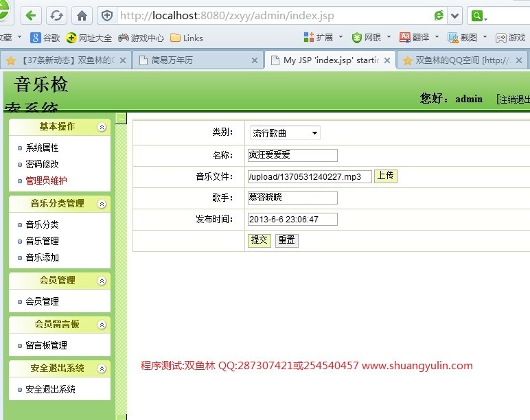Expand the 扩展 dropdown arrow
The height and width of the screenshot is (420, 530).
click(x=341, y=36)
